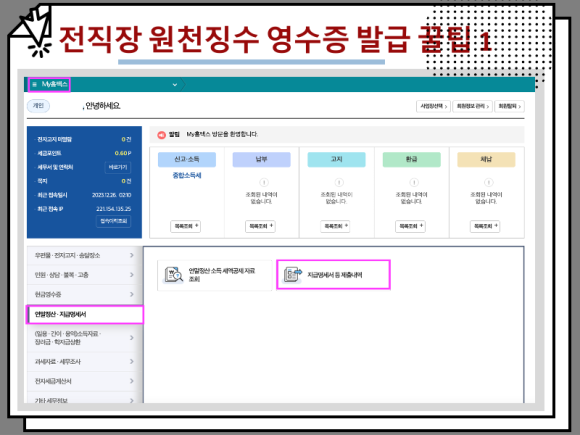Expand chevron of 과세자료·세무조사 row
The width and height of the screenshot is (580, 435).
(132, 361)
